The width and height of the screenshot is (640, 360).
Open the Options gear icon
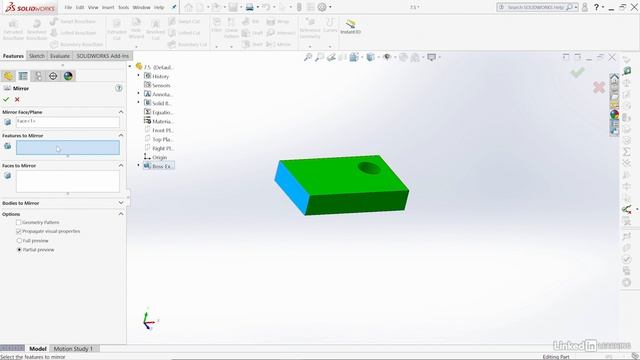[x=322, y=7]
